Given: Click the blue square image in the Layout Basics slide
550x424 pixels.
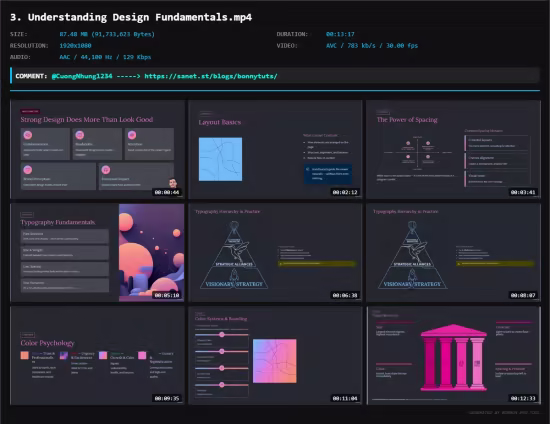Looking at the screenshot, I should pos(220,159).
